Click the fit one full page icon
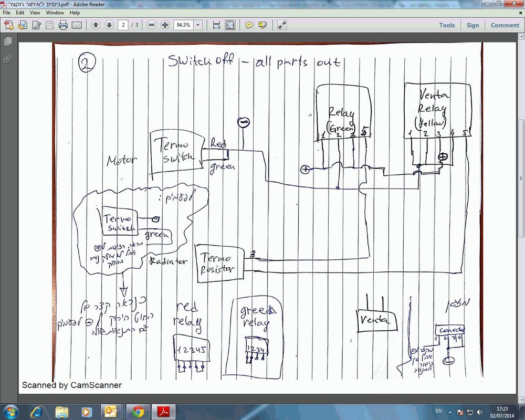Viewport: 525px width, 420px height. coord(230,25)
